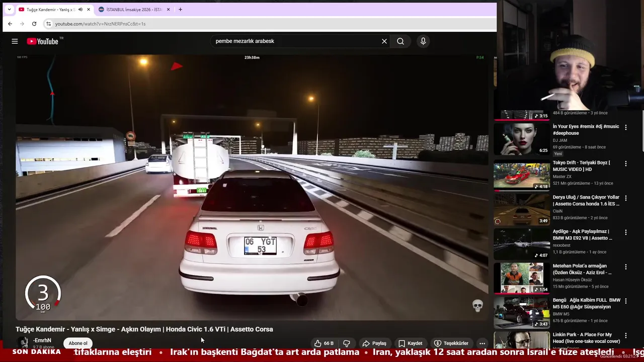644x362 pixels.
Task: Click the browser forward arrow
Action: [x=22, y=24]
